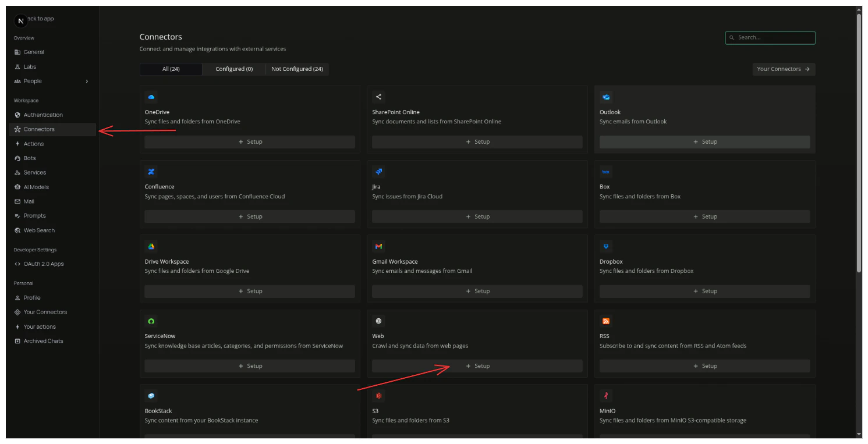Screen dimensions: 868x444
Task: Click the ServiceNow logo icon
Action: point(151,321)
